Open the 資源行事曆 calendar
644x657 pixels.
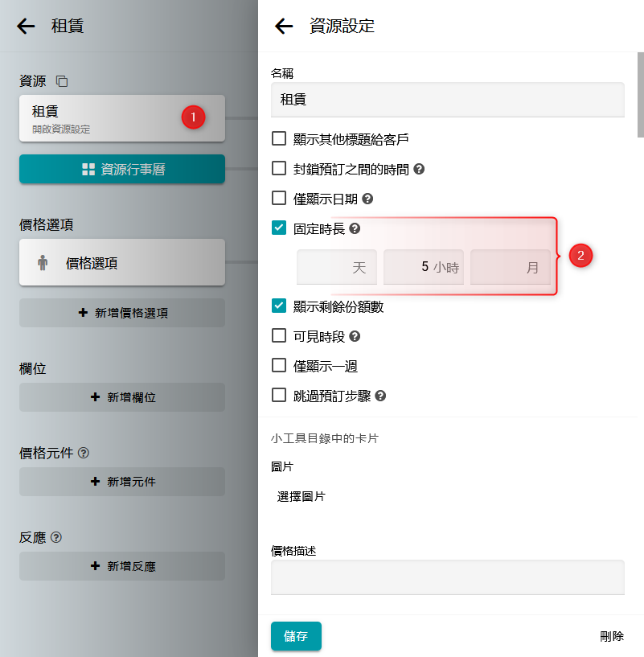pos(121,169)
